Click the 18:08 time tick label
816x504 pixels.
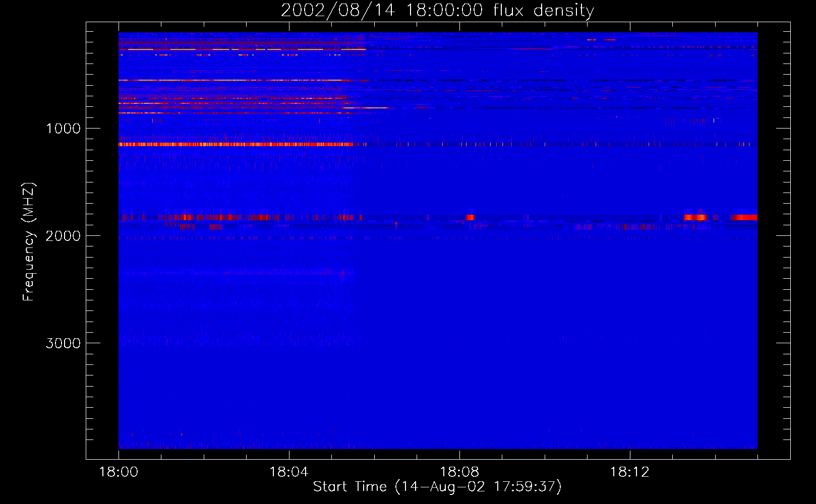[x=459, y=472]
